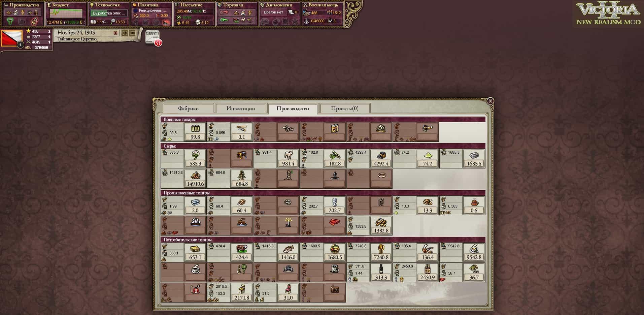The image size is (644, 315).
Task: Open the Проекты(0) tab
Action: (345, 108)
